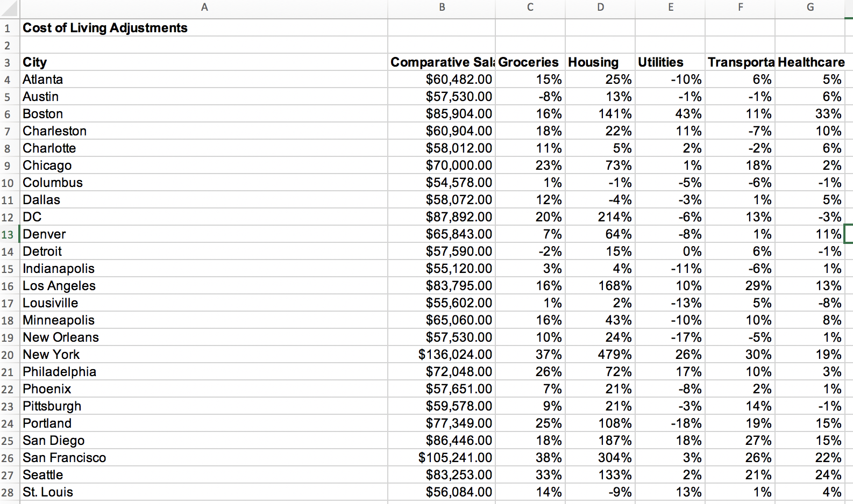Select column D header
The image size is (853, 504).
click(x=600, y=7)
